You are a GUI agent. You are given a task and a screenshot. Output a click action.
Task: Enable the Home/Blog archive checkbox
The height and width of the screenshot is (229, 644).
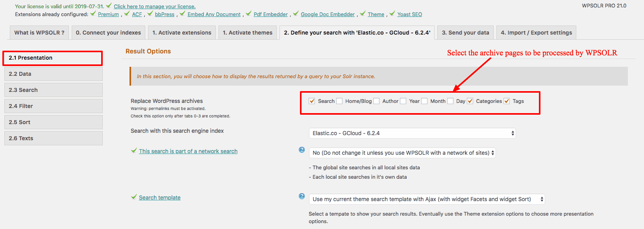339,101
